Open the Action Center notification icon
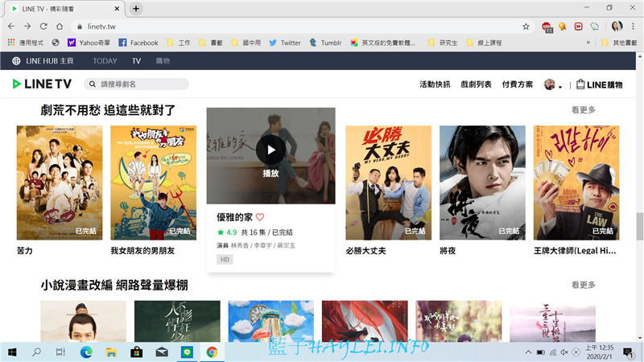 click(x=628, y=352)
